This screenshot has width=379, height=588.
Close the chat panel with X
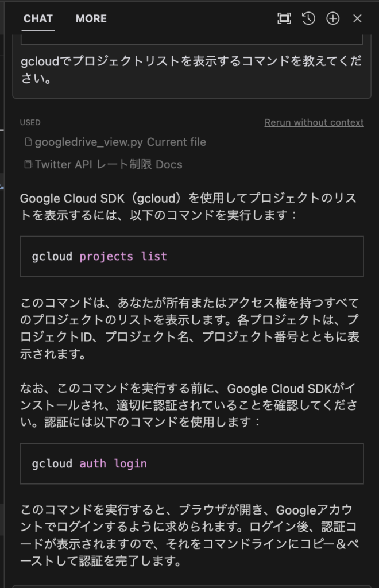(357, 18)
